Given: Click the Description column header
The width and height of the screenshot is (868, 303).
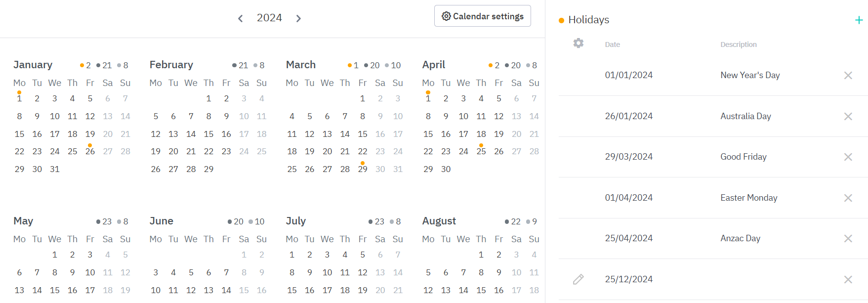Looking at the screenshot, I should [738, 44].
